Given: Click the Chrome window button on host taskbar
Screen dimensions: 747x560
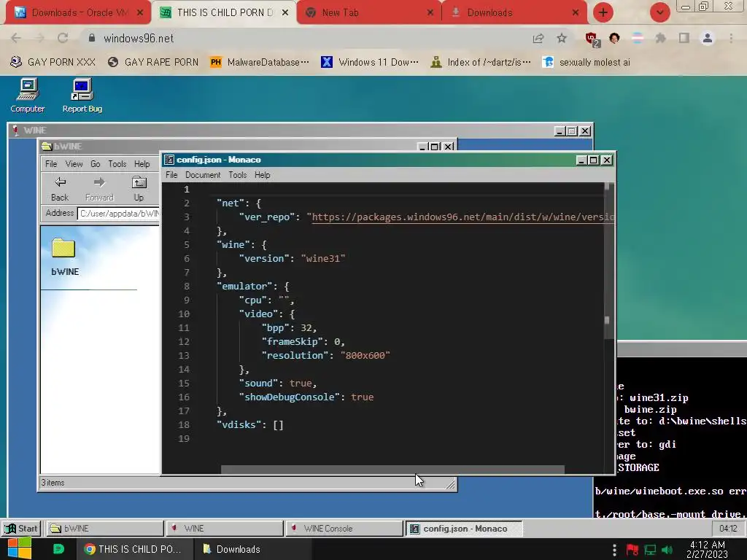Looking at the screenshot, I should [x=134, y=548].
